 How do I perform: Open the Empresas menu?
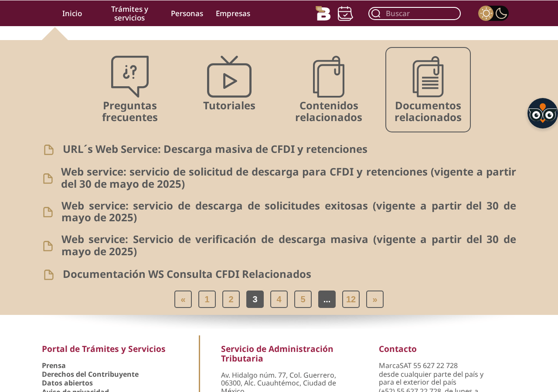(x=233, y=14)
